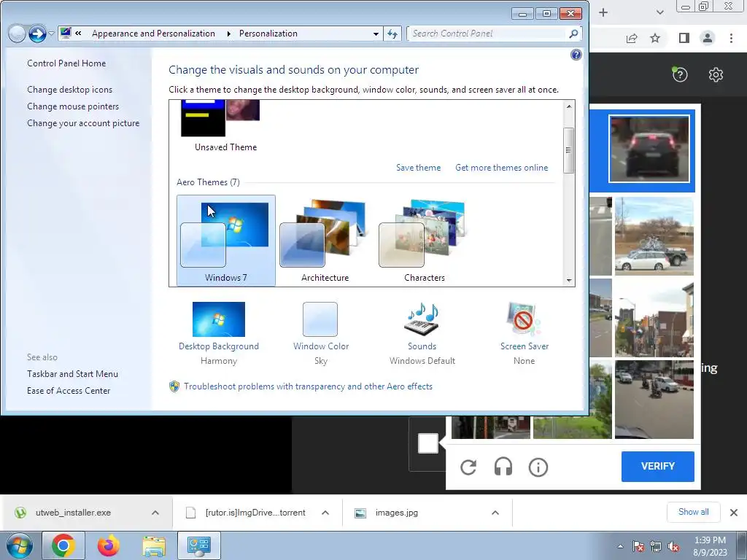Click the breadcrumb double chevron
This screenshot has width=747, height=560.
click(78, 34)
